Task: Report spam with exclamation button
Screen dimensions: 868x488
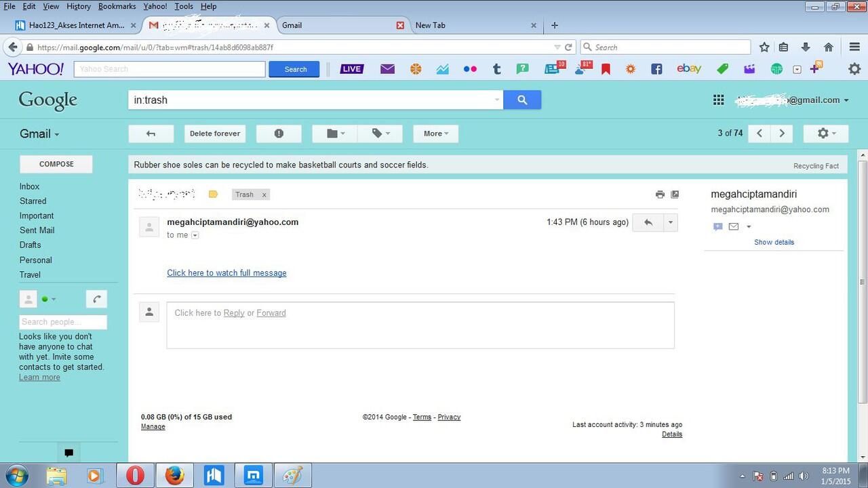Action: tap(279, 134)
